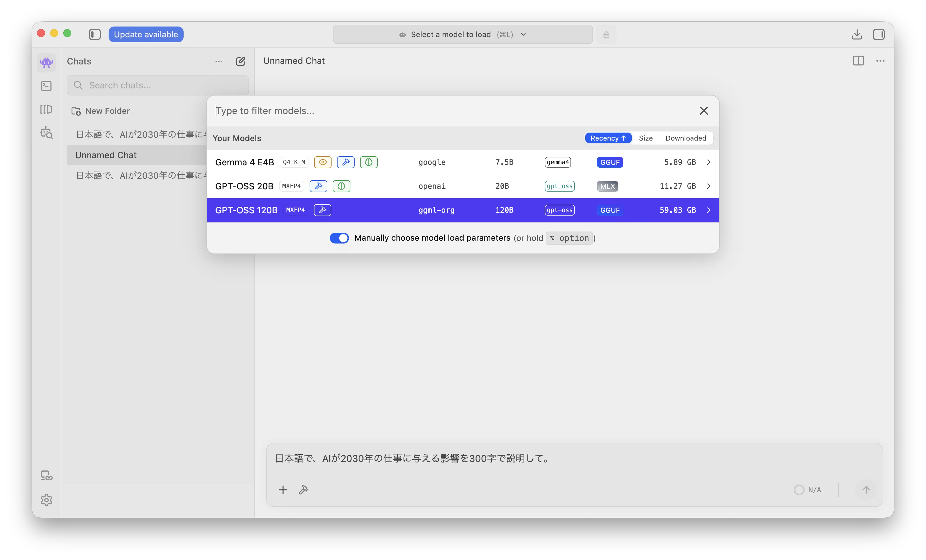Create a new chat with compose icon

[x=241, y=61]
